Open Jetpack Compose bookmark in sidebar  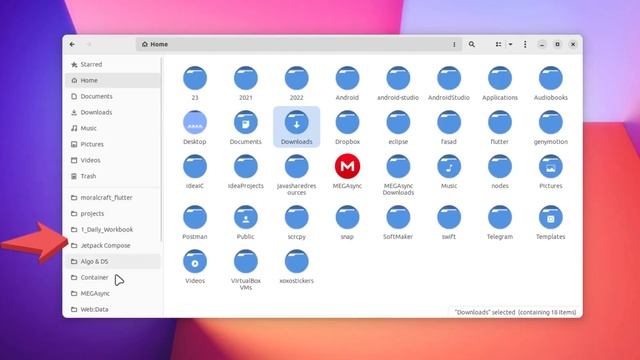[x=113, y=245]
